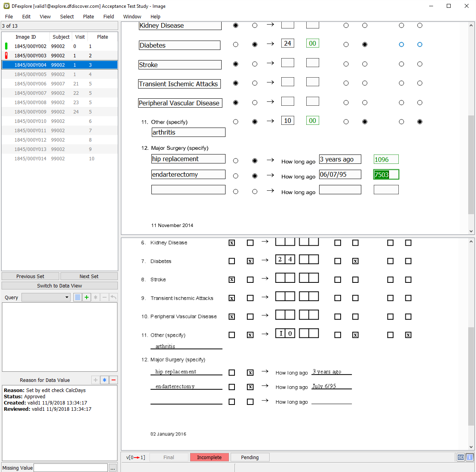Click the red minus delete reason icon

[114, 380]
